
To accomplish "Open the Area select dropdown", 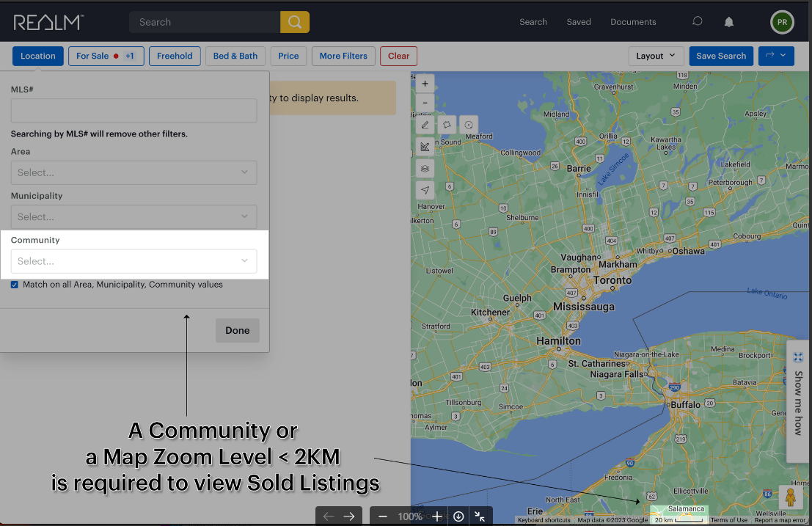I will (x=133, y=172).
